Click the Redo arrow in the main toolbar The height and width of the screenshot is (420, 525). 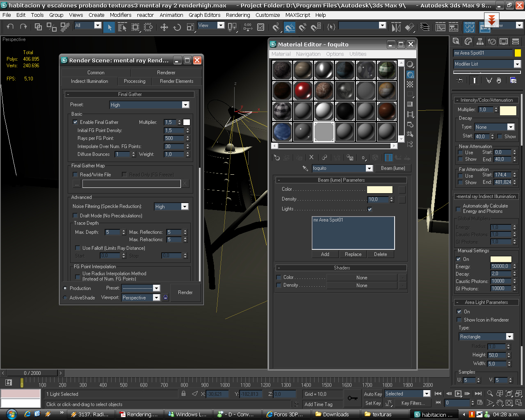[23, 27]
